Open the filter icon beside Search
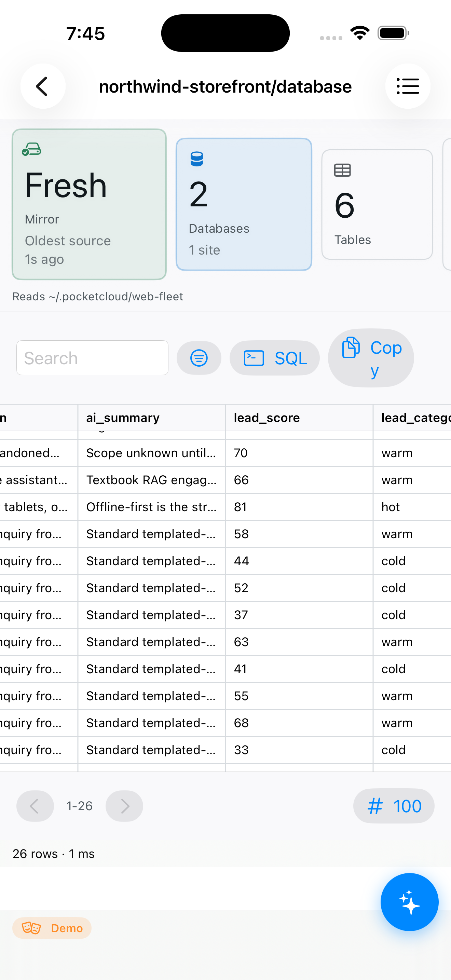Screen dimensions: 451x980 199,358
